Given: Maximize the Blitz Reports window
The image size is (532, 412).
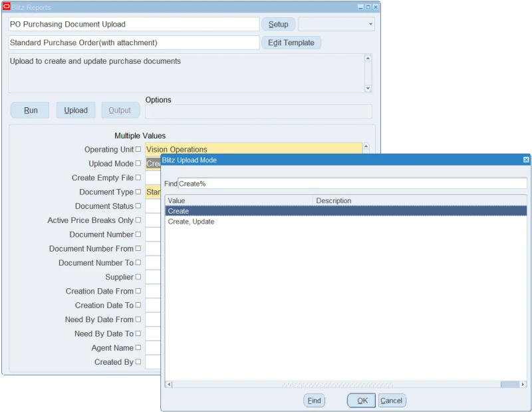Looking at the screenshot, I should [368, 7].
